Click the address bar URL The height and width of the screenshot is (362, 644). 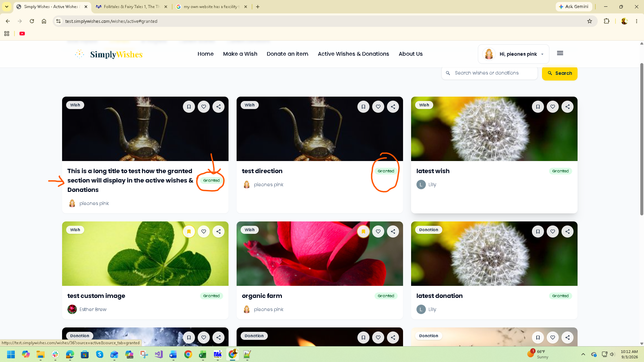click(x=111, y=21)
